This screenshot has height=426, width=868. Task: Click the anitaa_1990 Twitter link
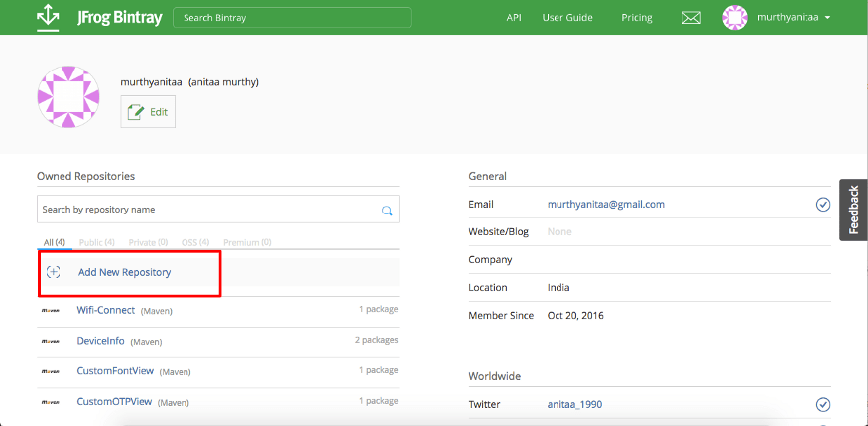(574, 404)
